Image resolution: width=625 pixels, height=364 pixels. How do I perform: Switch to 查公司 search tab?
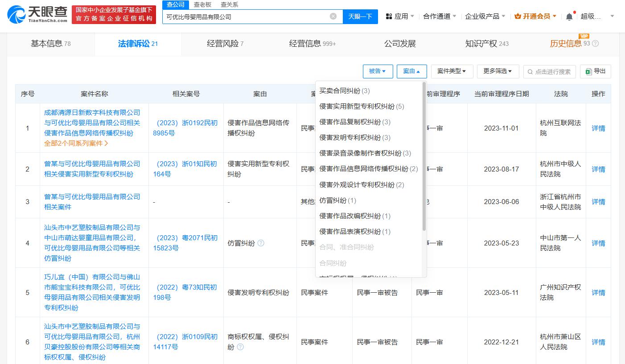[175, 5]
